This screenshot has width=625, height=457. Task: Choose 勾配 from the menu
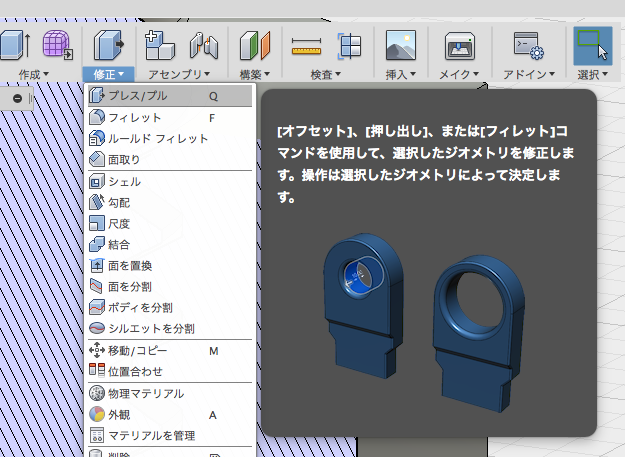pos(170,202)
